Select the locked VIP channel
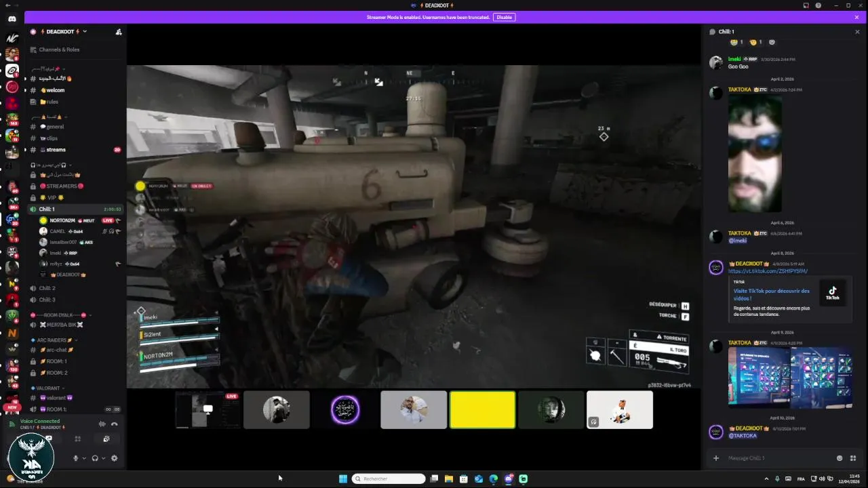Screen dimensions: 868x488 coord(75,197)
